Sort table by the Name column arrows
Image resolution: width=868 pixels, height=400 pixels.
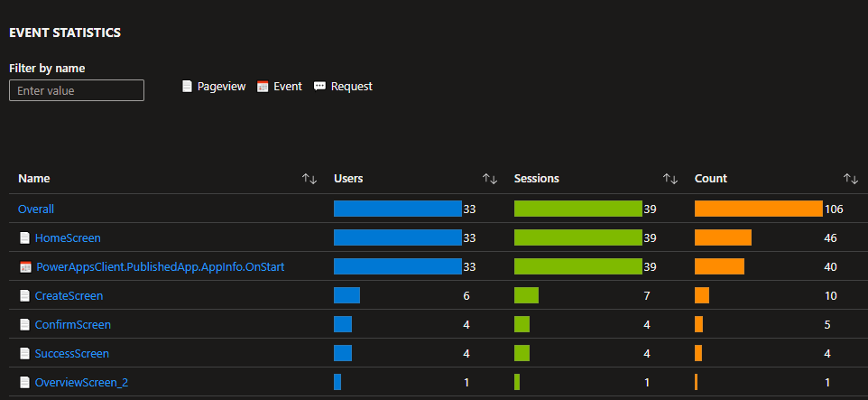point(309,179)
